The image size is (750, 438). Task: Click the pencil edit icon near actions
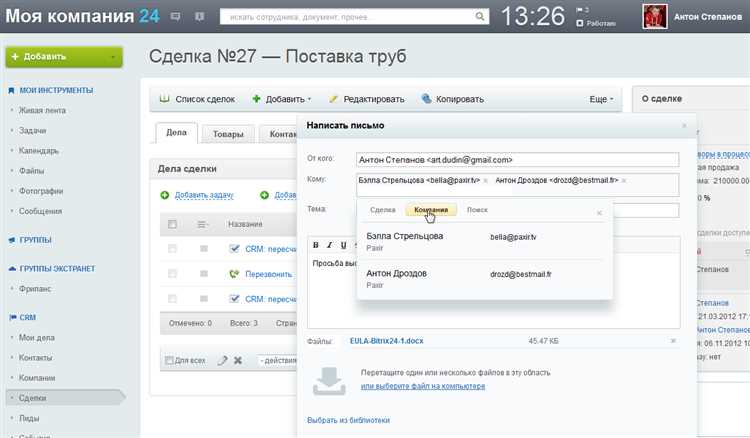[222, 360]
